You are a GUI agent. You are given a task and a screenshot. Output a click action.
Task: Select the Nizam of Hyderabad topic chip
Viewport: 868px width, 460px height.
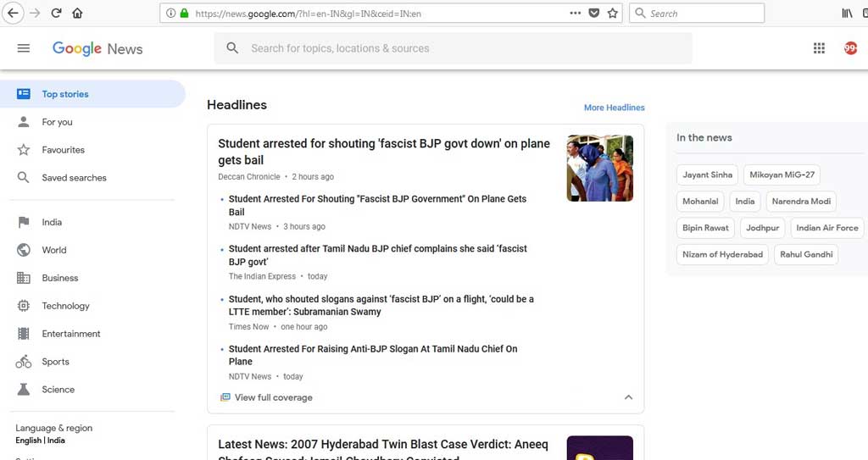(x=722, y=255)
